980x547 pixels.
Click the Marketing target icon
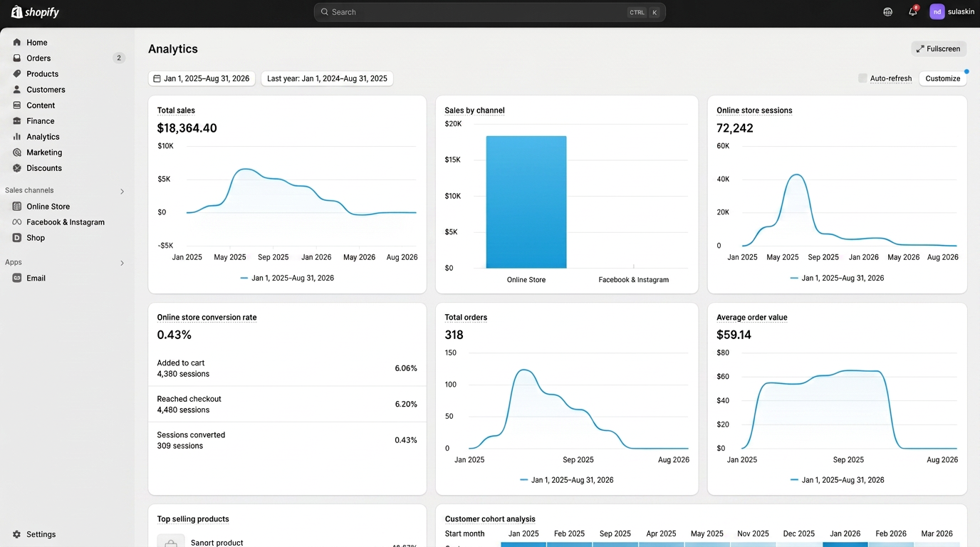17,152
